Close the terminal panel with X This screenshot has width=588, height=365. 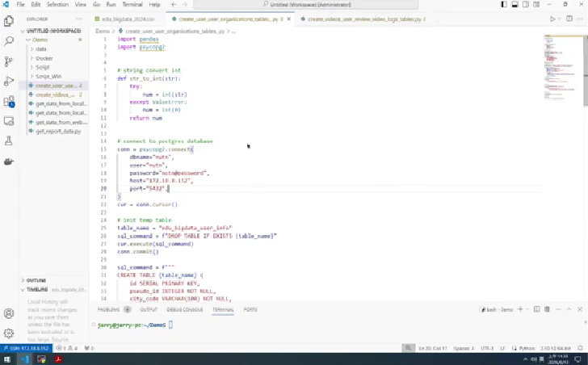[x=580, y=309]
